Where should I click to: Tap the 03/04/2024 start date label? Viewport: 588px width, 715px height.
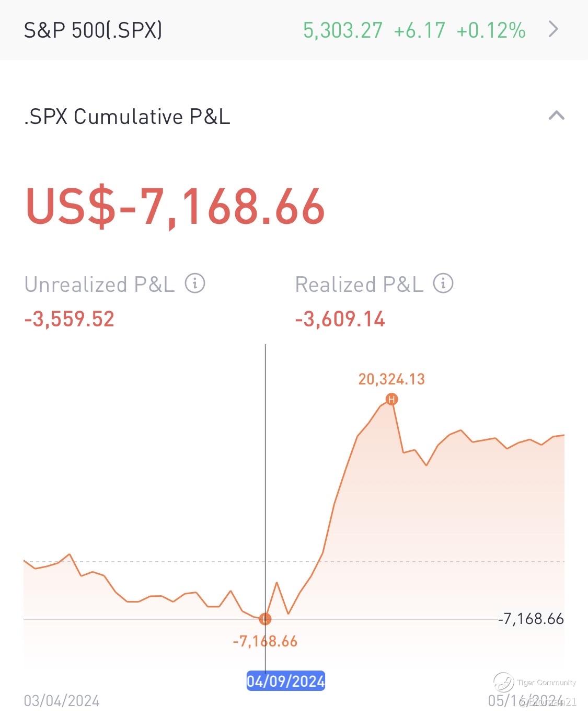(62, 701)
